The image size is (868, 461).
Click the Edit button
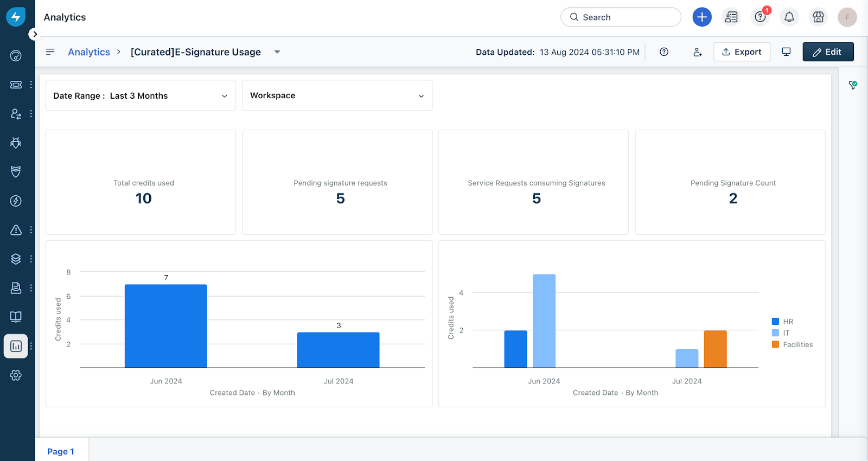pyautogui.click(x=828, y=52)
